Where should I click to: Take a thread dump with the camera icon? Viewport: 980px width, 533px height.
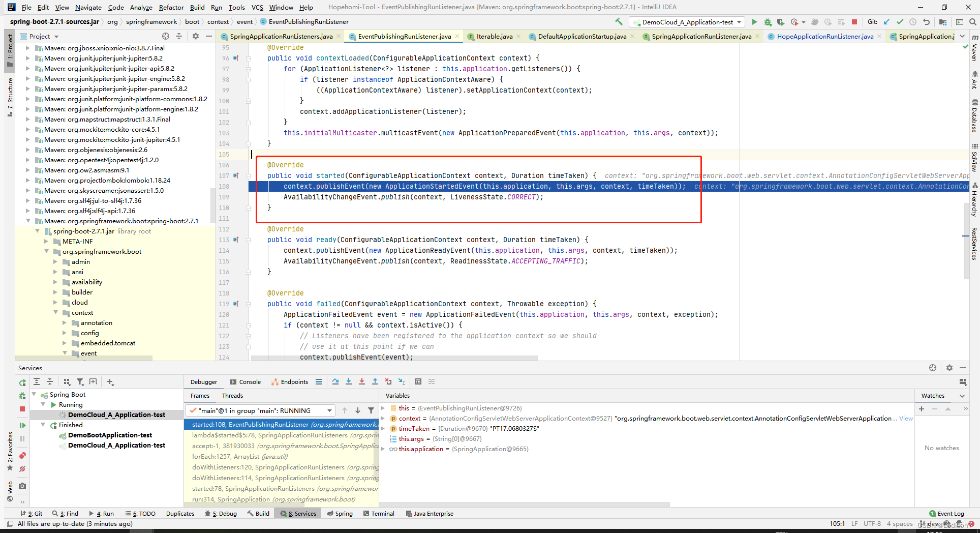tap(22, 486)
